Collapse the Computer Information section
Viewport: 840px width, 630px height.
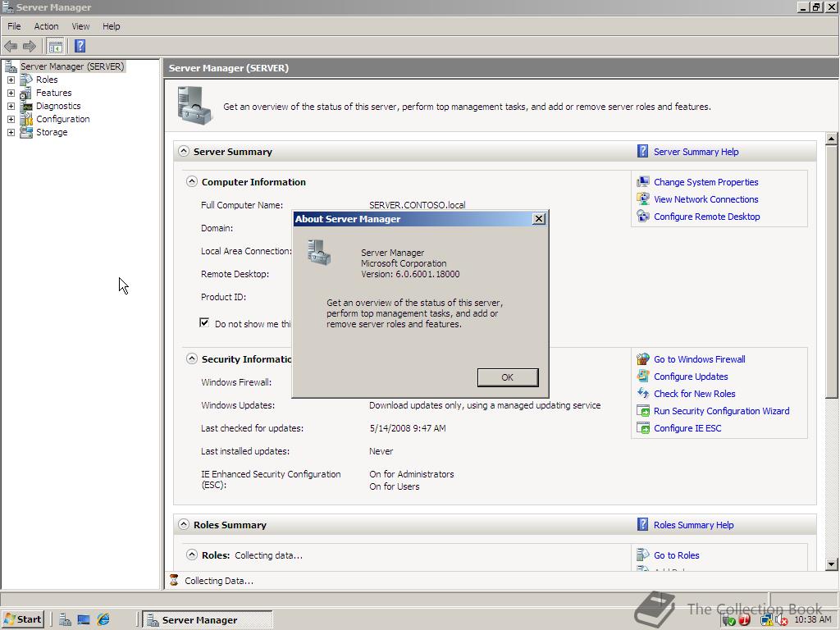click(192, 181)
